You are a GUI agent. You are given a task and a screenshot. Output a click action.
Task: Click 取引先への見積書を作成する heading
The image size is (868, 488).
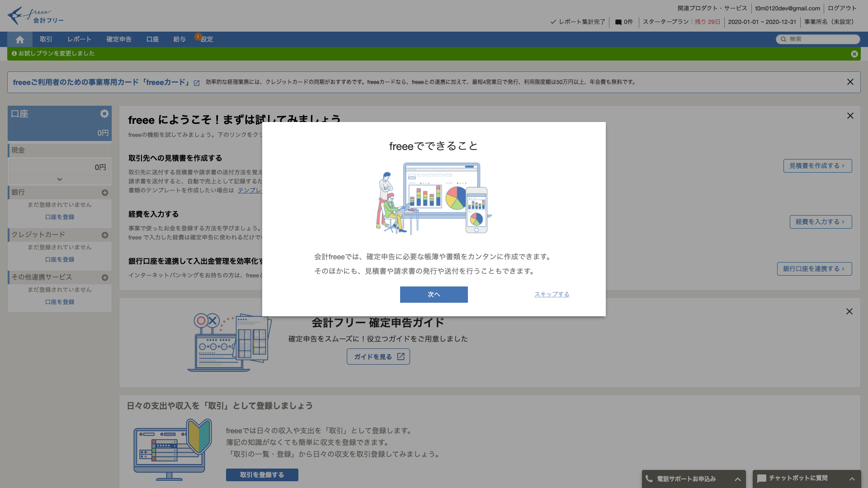pyautogui.click(x=175, y=158)
